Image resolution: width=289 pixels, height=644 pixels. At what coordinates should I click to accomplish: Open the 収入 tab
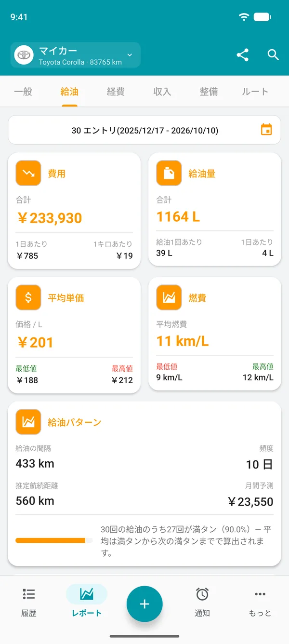(x=162, y=92)
